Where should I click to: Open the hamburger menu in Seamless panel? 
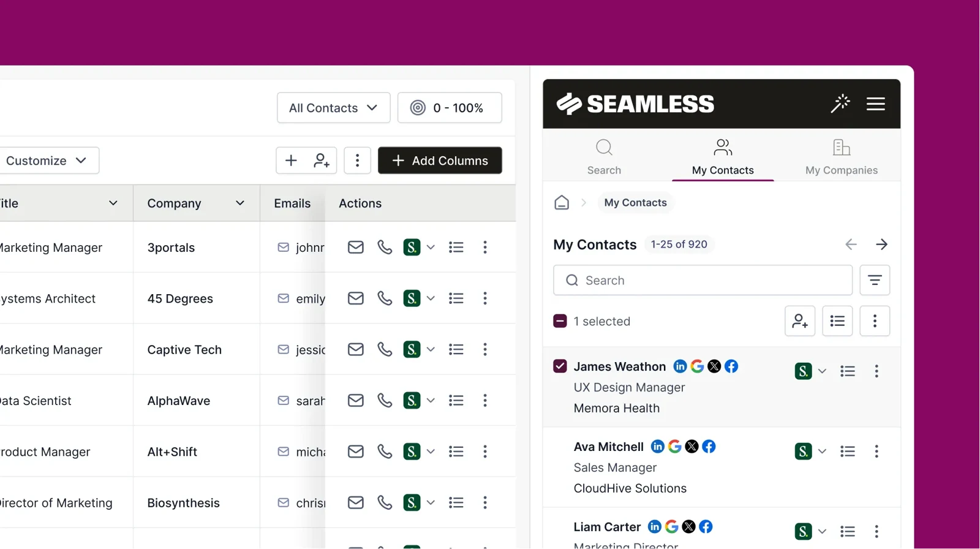pyautogui.click(x=876, y=104)
